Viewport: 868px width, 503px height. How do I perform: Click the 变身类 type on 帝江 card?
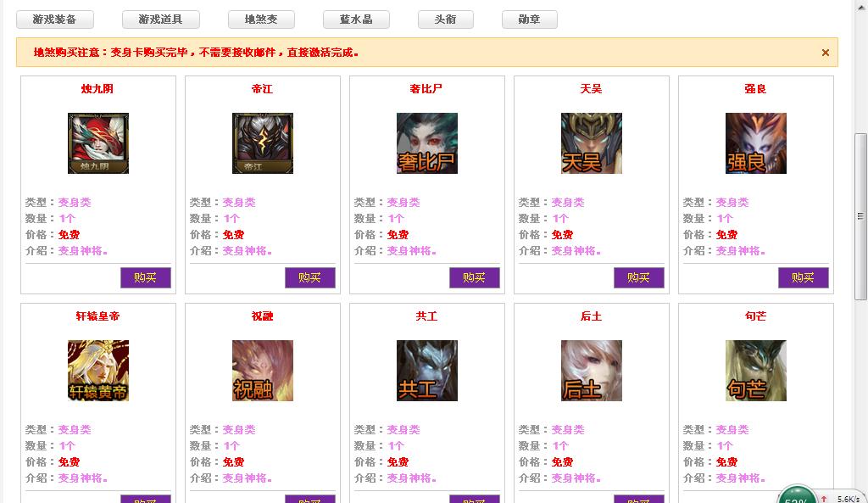[239, 203]
